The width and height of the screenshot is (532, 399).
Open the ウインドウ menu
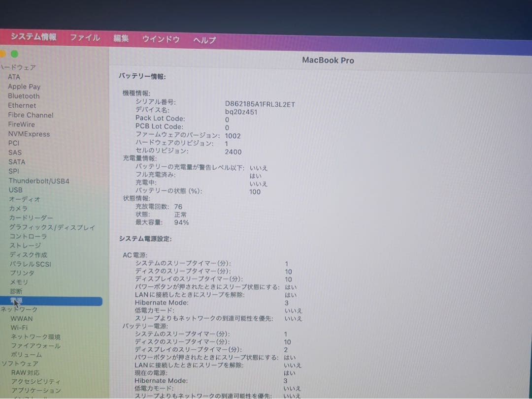coord(161,38)
